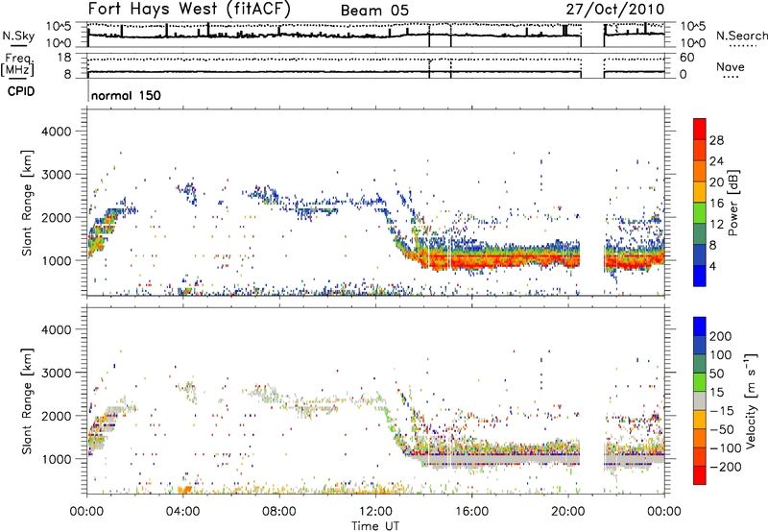Click the 'CPID' row label
This screenshot has height=532, width=768.
point(21,91)
